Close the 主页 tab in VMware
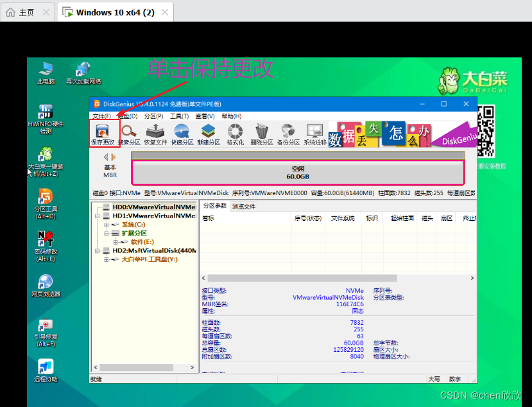This screenshot has width=532, height=407. coord(46,13)
